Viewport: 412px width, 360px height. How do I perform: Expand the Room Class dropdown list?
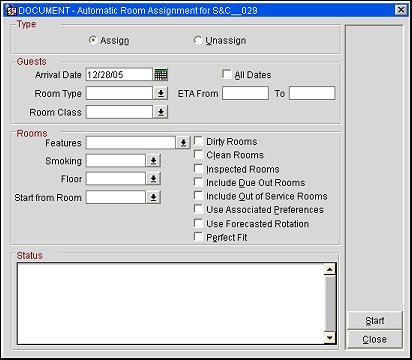pos(160,112)
